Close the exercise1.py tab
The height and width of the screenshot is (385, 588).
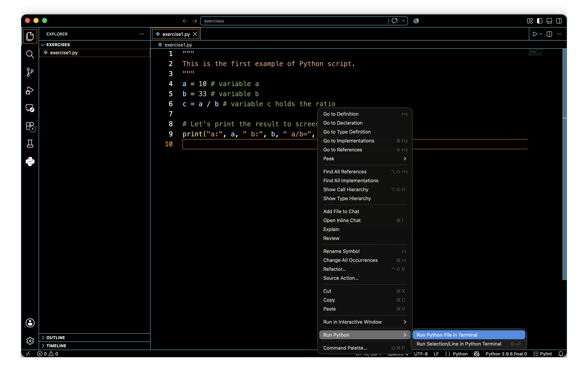coord(195,34)
